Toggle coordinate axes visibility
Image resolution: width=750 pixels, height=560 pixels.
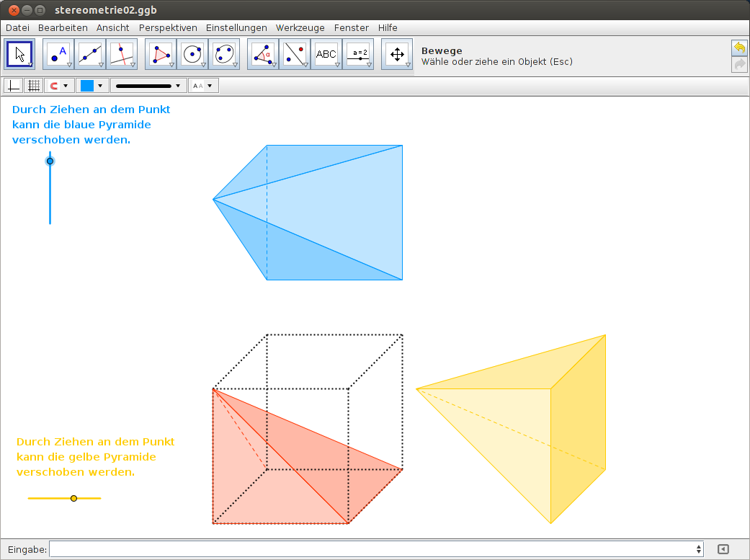(x=13, y=86)
